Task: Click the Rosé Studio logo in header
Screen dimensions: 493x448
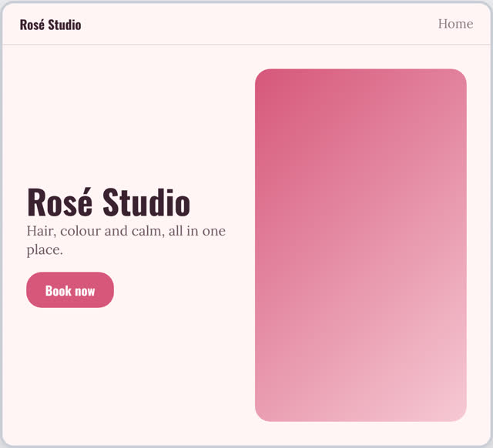Action: 50,25
